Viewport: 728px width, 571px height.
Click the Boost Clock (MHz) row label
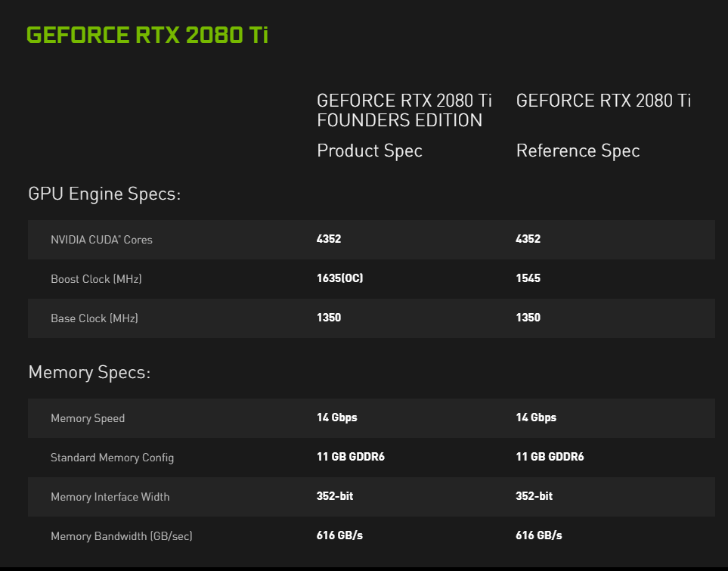point(96,279)
